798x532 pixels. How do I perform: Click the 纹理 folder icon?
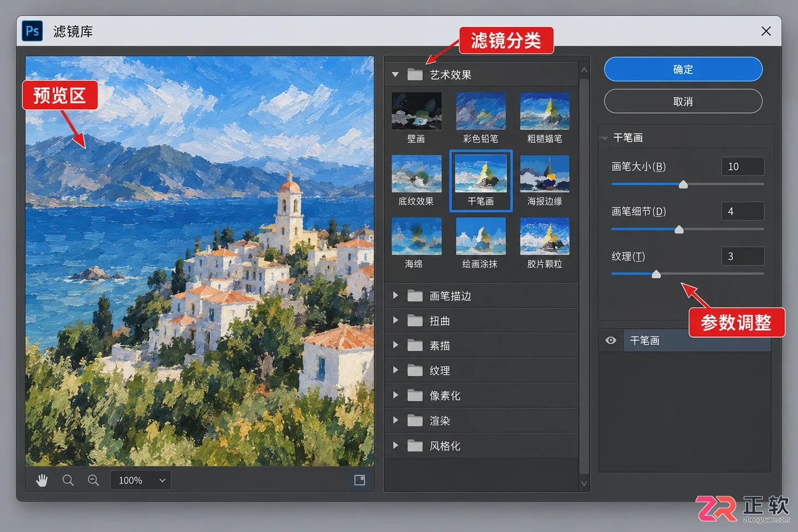pos(415,371)
